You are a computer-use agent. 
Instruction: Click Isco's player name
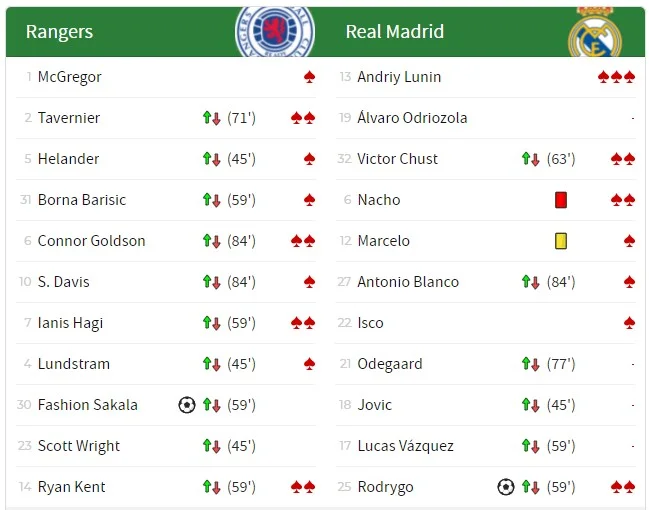point(370,323)
